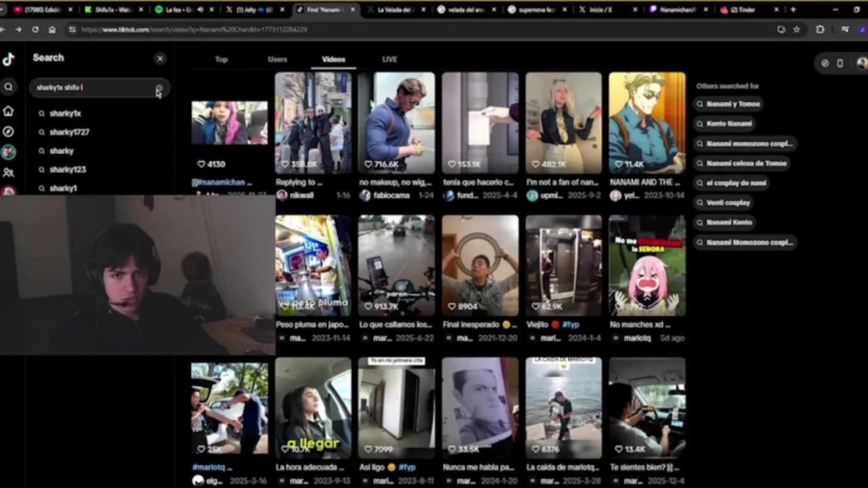Clear the search field with its small circle button
The image size is (868, 488).
click(x=159, y=87)
